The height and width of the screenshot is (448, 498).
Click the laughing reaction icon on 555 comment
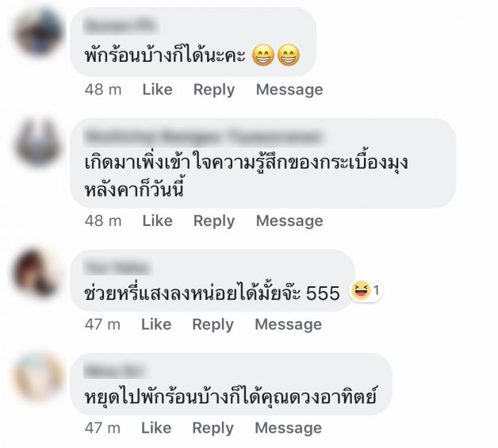361,290
